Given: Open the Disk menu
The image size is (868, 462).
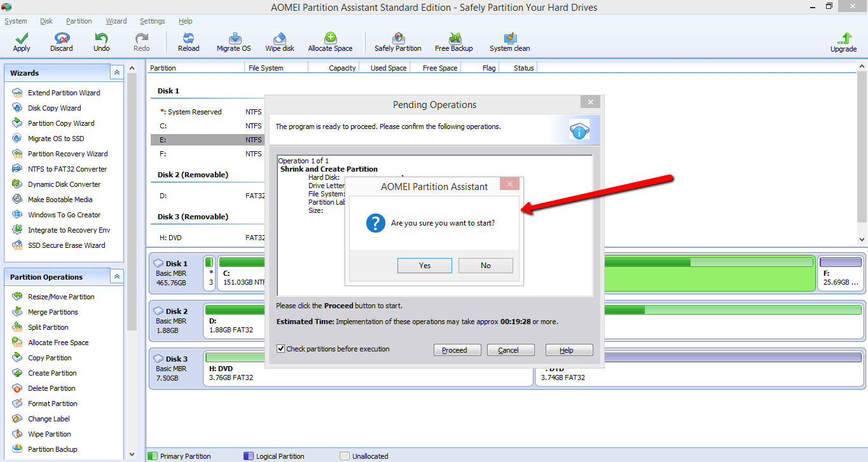Looking at the screenshot, I should coord(46,21).
